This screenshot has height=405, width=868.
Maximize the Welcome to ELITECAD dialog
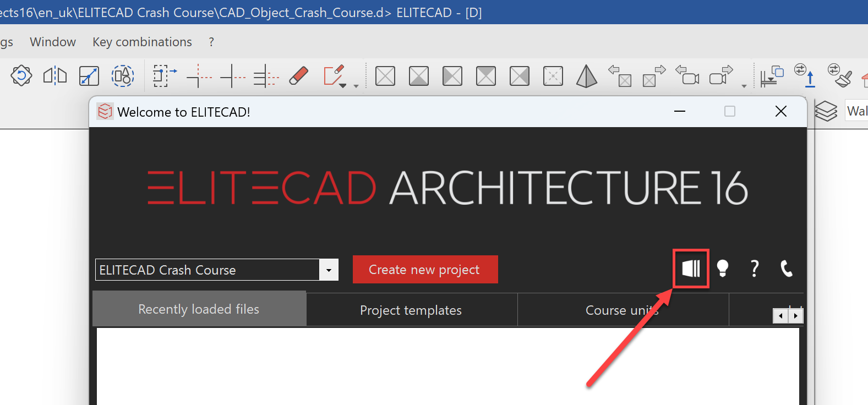[730, 111]
